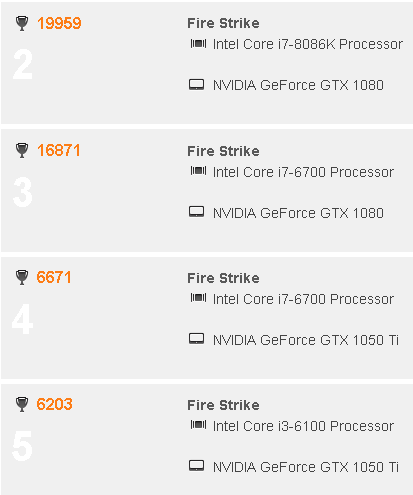This screenshot has height=495, width=413.
Task: Click the trophy icon beside score 6203
Action: pos(22,404)
